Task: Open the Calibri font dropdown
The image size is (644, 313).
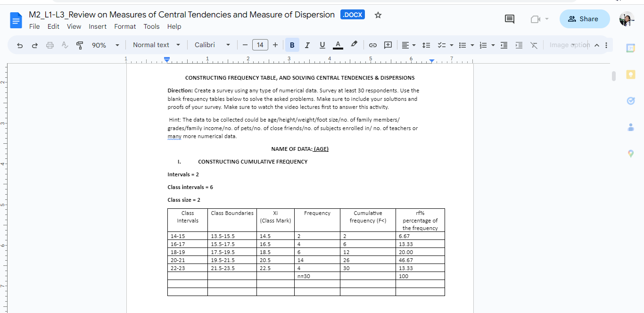Action: (212, 45)
